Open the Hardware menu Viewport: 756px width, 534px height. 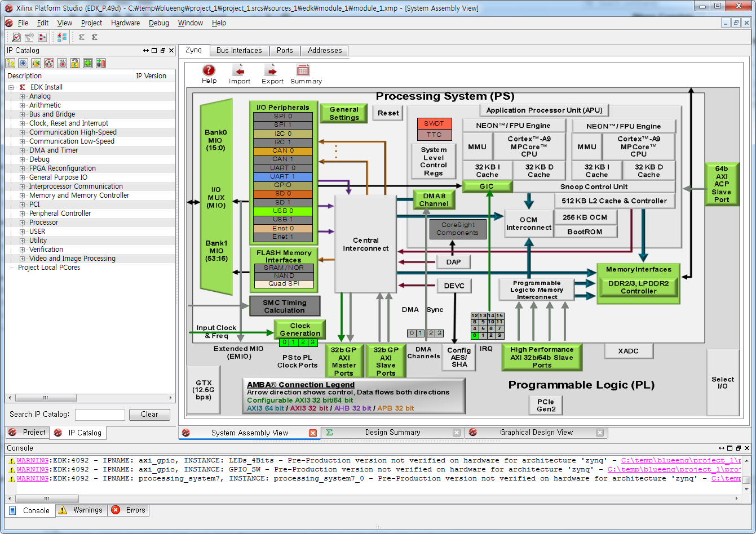click(x=125, y=23)
